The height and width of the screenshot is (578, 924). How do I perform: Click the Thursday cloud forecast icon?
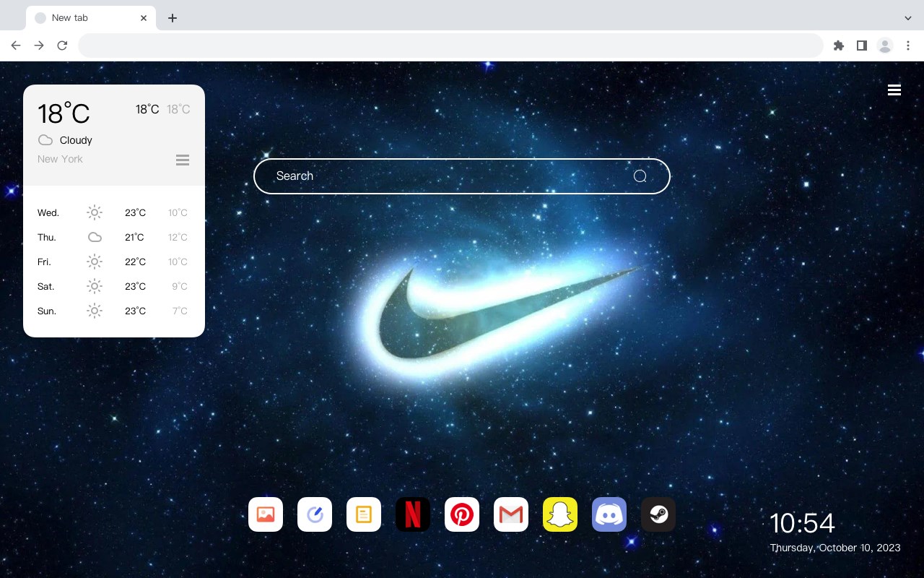(x=95, y=237)
